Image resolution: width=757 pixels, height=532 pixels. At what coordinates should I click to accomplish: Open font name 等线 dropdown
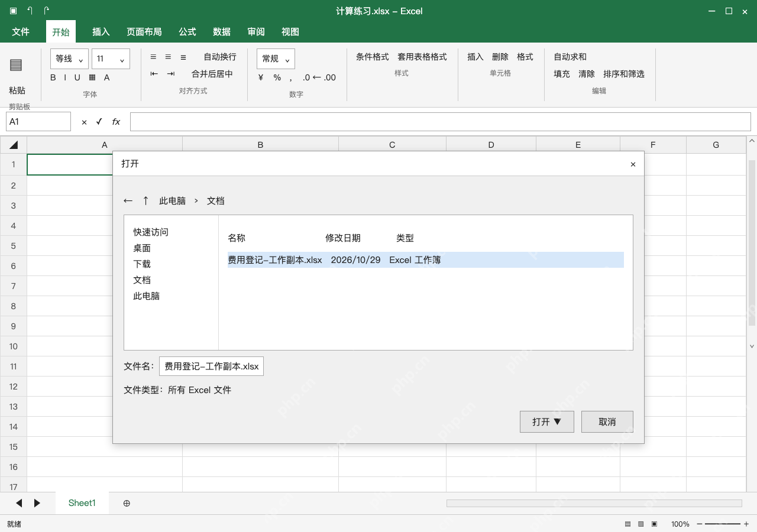(x=70, y=59)
